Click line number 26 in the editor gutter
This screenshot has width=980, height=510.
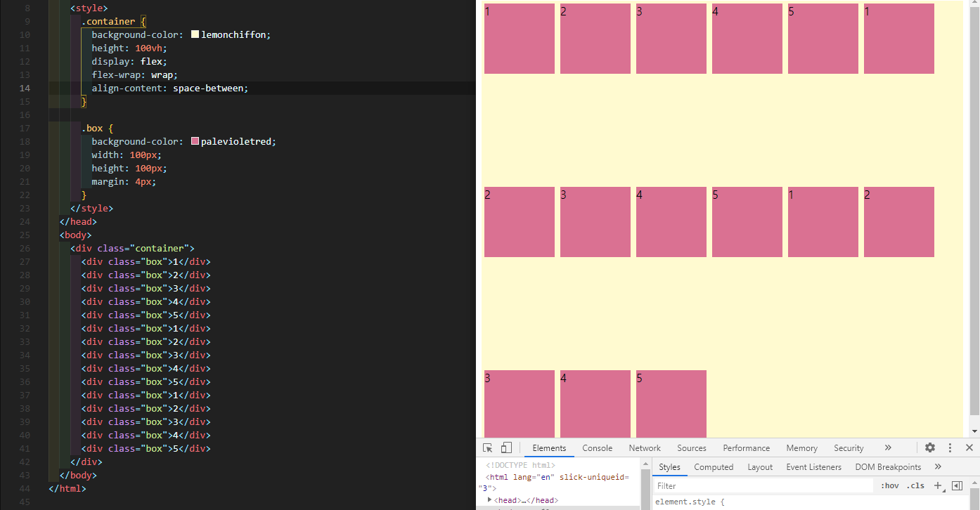(x=25, y=248)
